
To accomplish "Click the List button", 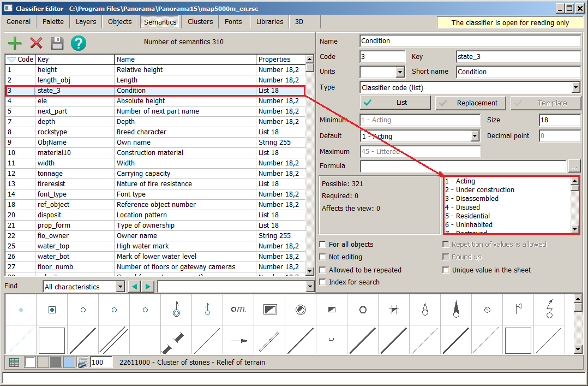I will coord(395,103).
